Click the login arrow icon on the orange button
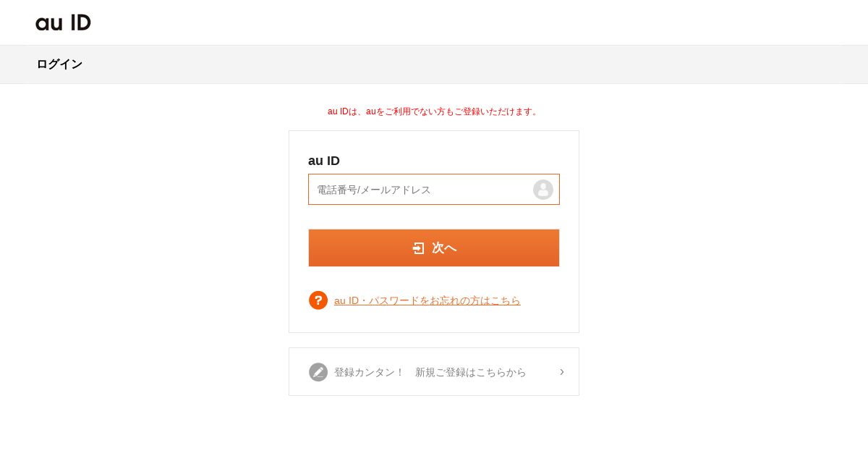This screenshot has height=456, width=868. [419, 248]
